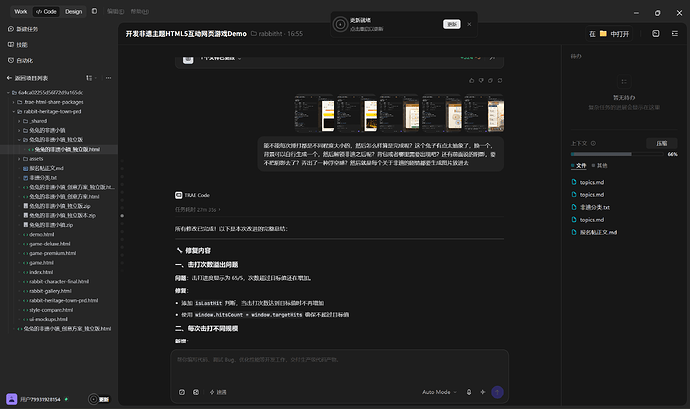Image resolution: width=690 pixels, height=409 pixels.
Task: Switch to the Design mode tab
Action: pyautogui.click(x=73, y=11)
